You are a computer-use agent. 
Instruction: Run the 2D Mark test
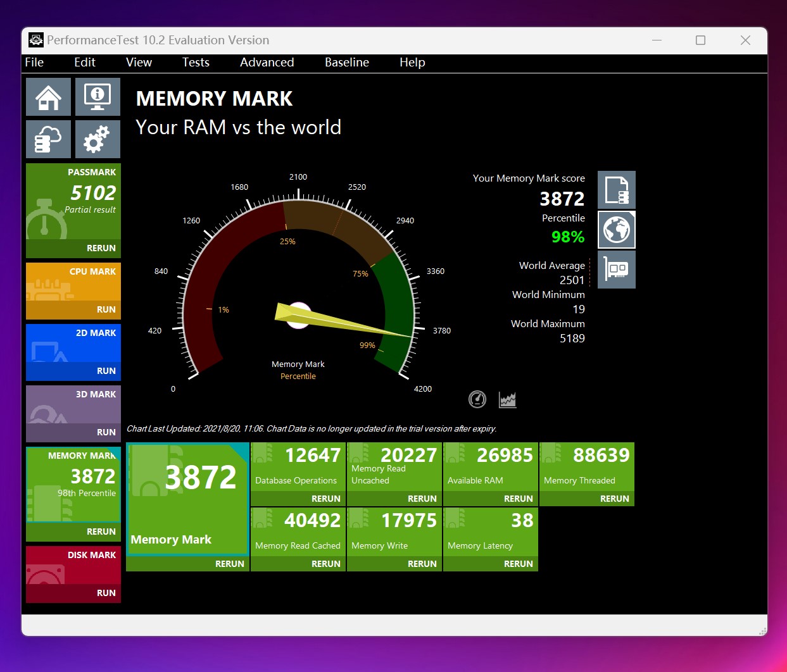[x=106, y=371]
